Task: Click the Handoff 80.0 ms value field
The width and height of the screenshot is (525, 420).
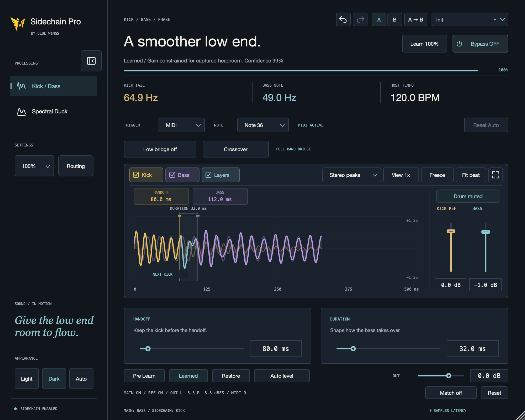Action: click(276, 349)
